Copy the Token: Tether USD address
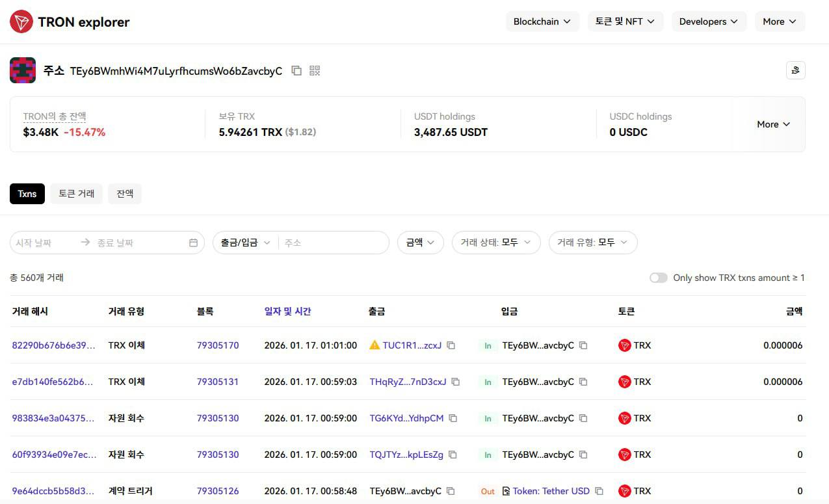Screen dimensions: 829x504 point(599,491)
